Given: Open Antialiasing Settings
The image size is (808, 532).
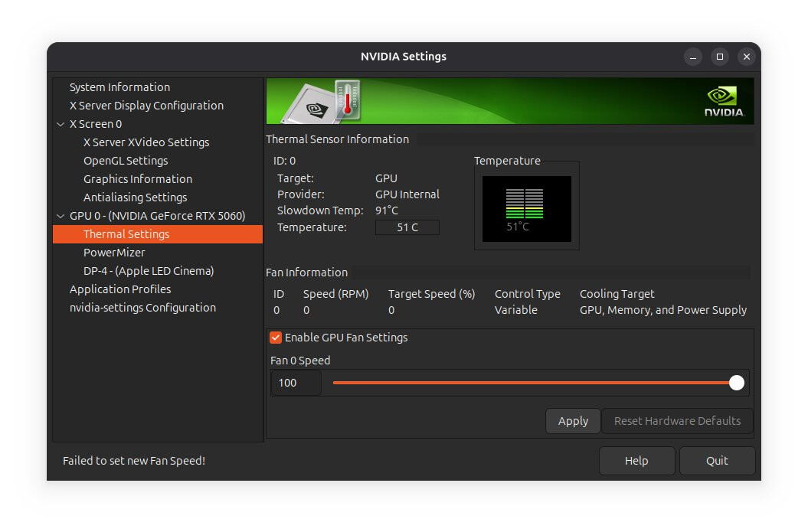Looking at the screenshot, I should coord(135,197).
